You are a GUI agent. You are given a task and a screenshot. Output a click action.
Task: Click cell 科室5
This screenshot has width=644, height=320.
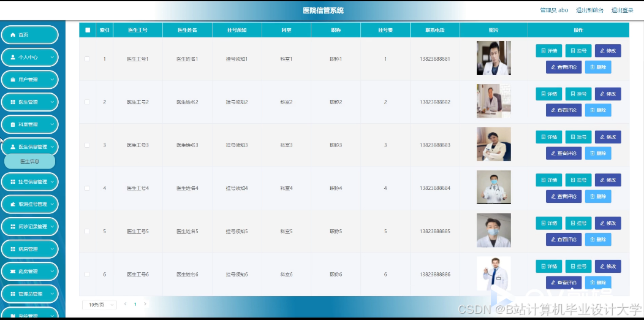(286, 231)
